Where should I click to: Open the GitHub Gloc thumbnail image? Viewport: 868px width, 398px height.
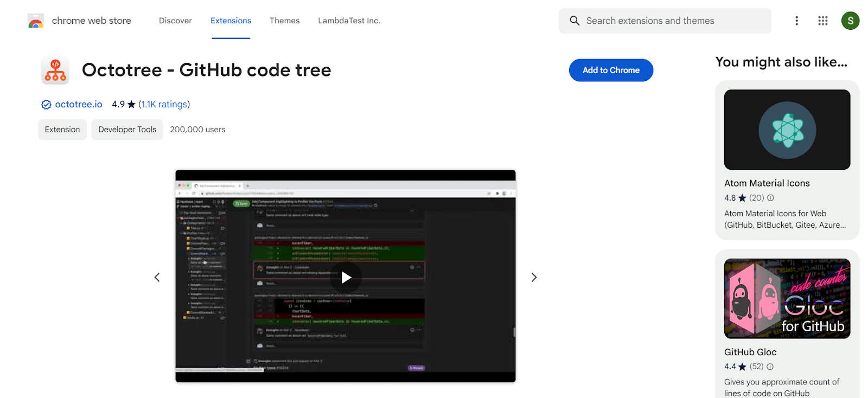[x=787, y=299]
